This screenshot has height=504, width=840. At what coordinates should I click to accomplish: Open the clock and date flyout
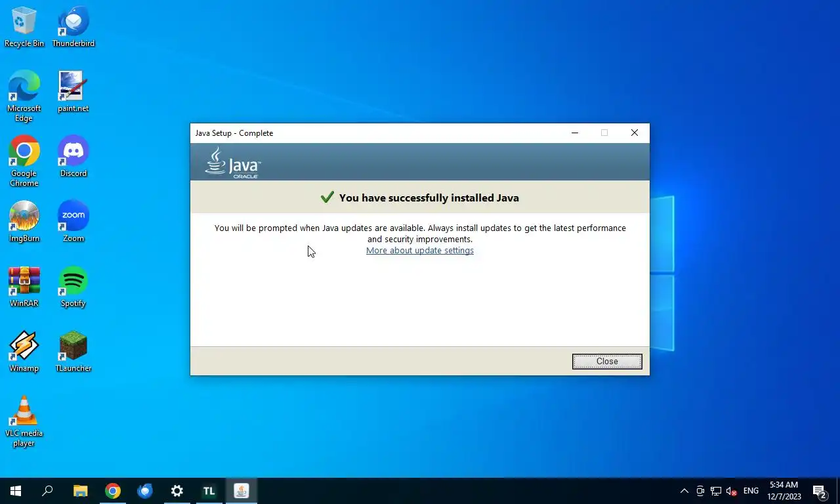784,491
